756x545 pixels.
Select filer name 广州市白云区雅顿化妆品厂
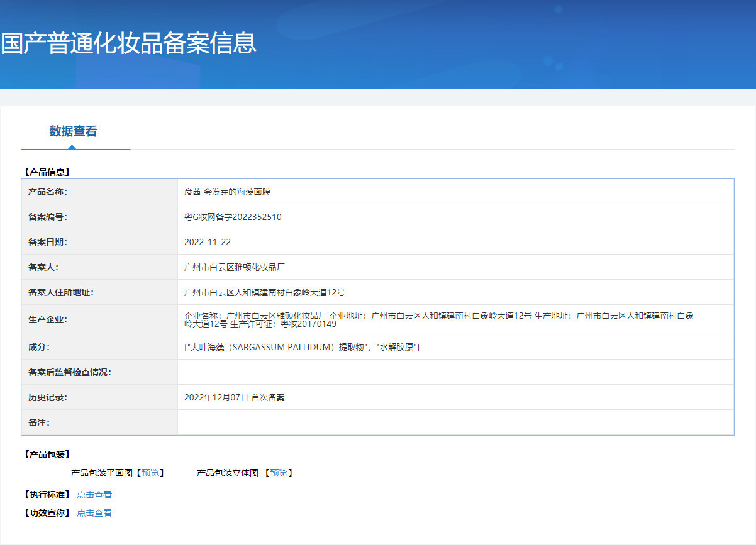pos(235,267)
